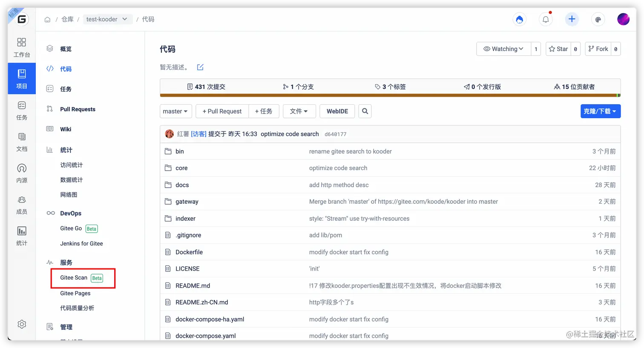The image size is (644, 348).
Task: Open the 任务 section in the left rail
Action: coord(22,111)
